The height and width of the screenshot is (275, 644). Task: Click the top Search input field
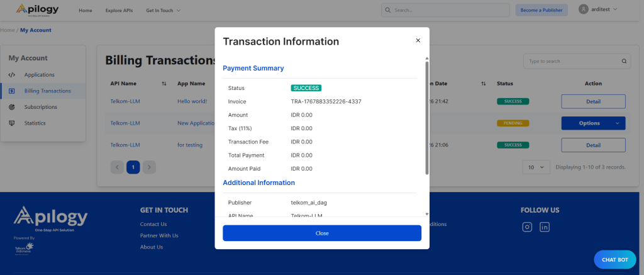click(445, 10)
